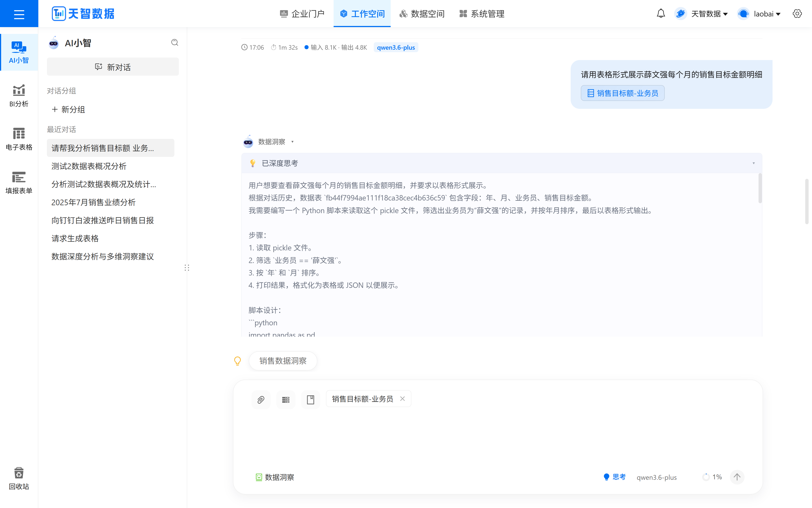Open laobai user dropdown
Screen dimensions: 812x508
(759, 14)
